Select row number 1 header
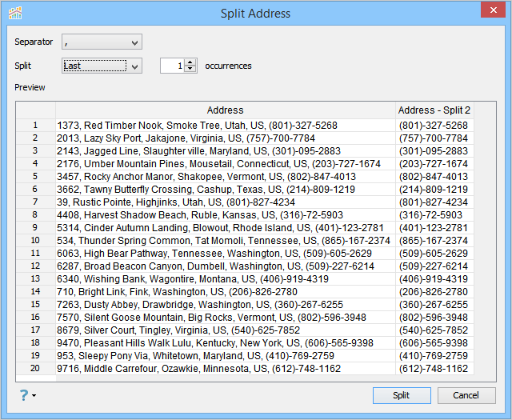512x420 pixels. click(35, 126)
